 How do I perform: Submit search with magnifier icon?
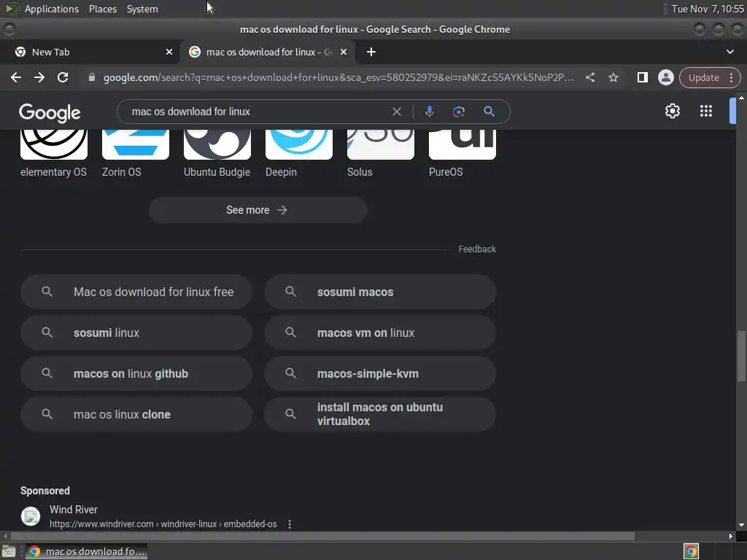(489, 112)
